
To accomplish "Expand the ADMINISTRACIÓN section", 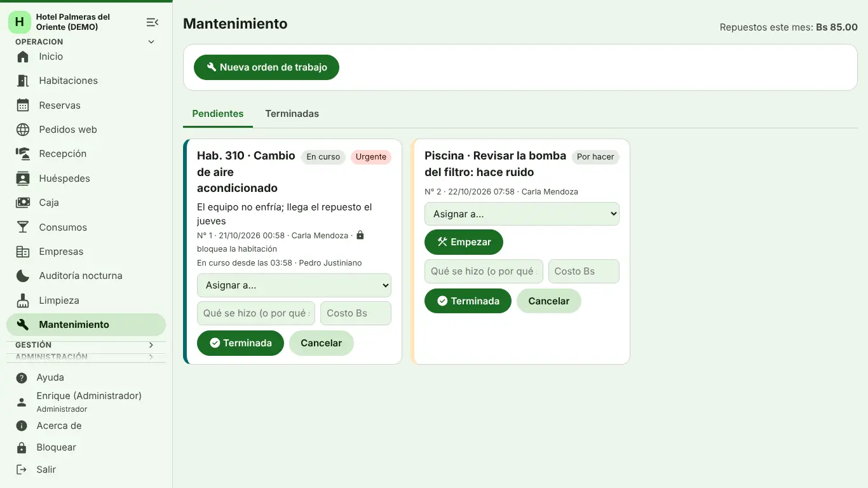I will coord(86,357).
